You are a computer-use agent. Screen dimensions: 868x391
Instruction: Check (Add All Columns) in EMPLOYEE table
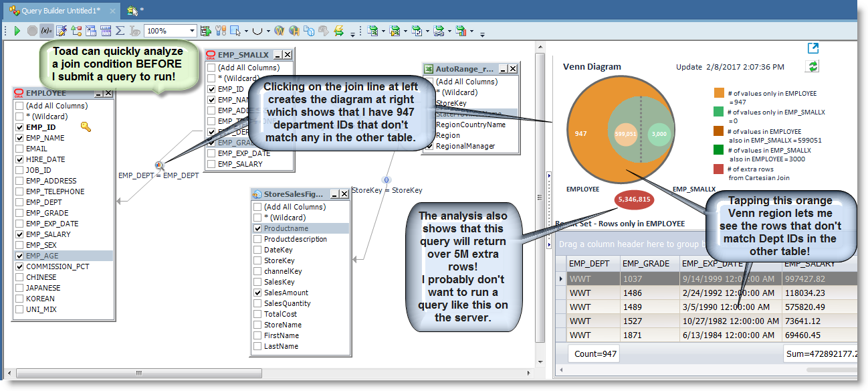[x=19, y=106]
